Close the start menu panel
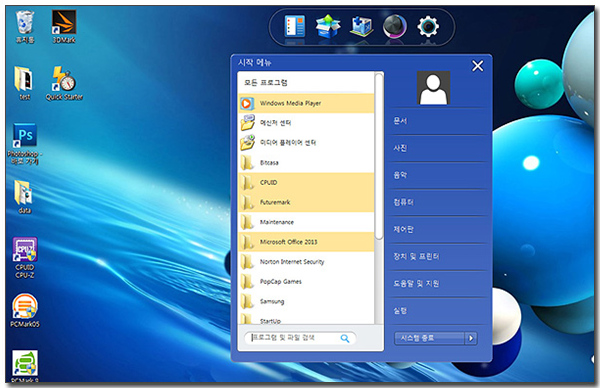 pyautogui.click(x=478, y=66)
